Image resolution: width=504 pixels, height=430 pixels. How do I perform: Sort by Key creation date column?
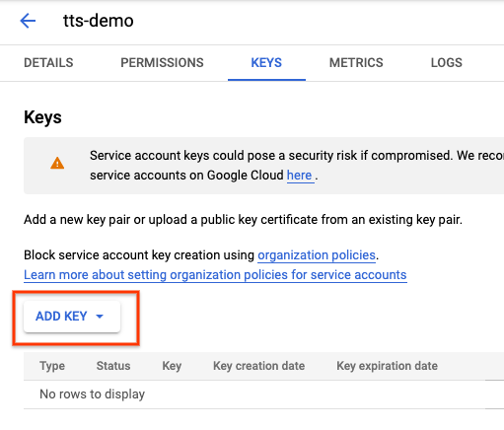click(259, 366)
